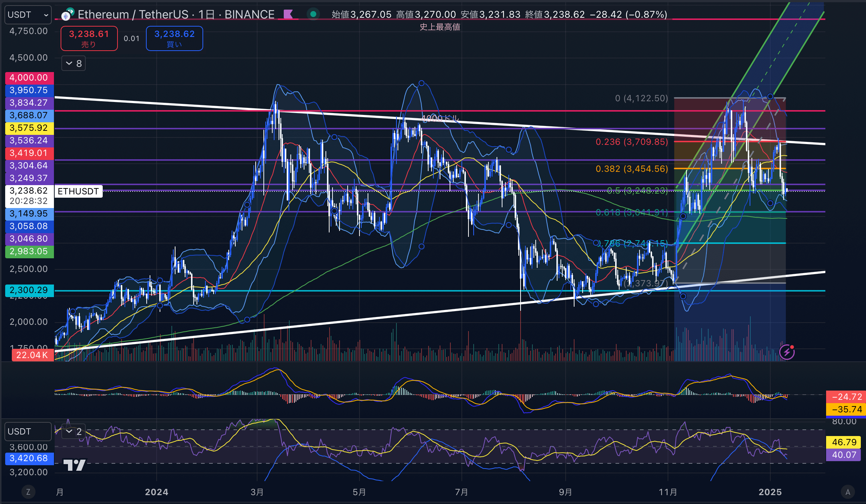Select the 3,058.08 price label
Viewport: 866px width, 504px height.
[29, 226]
